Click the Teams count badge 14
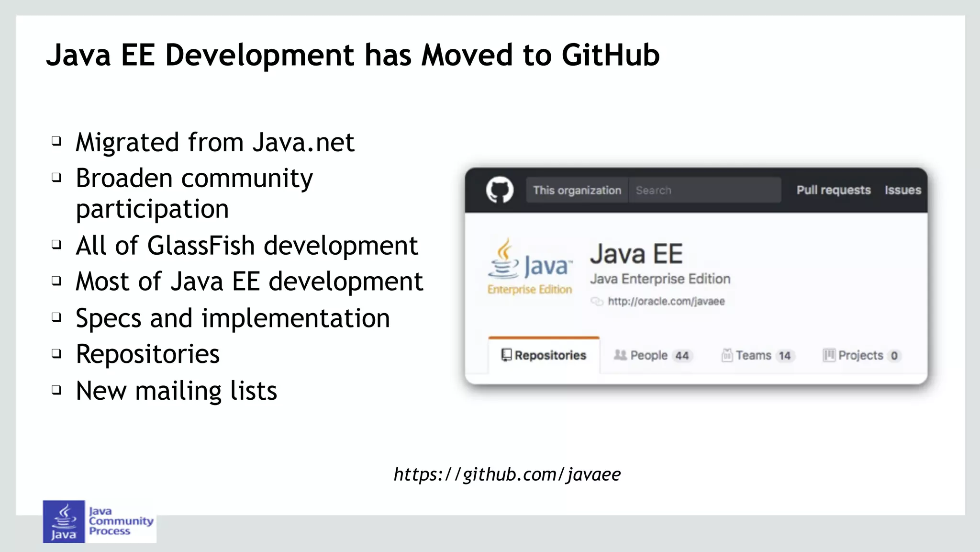Viewport: 980px width, 552px height. click(785, 356)
